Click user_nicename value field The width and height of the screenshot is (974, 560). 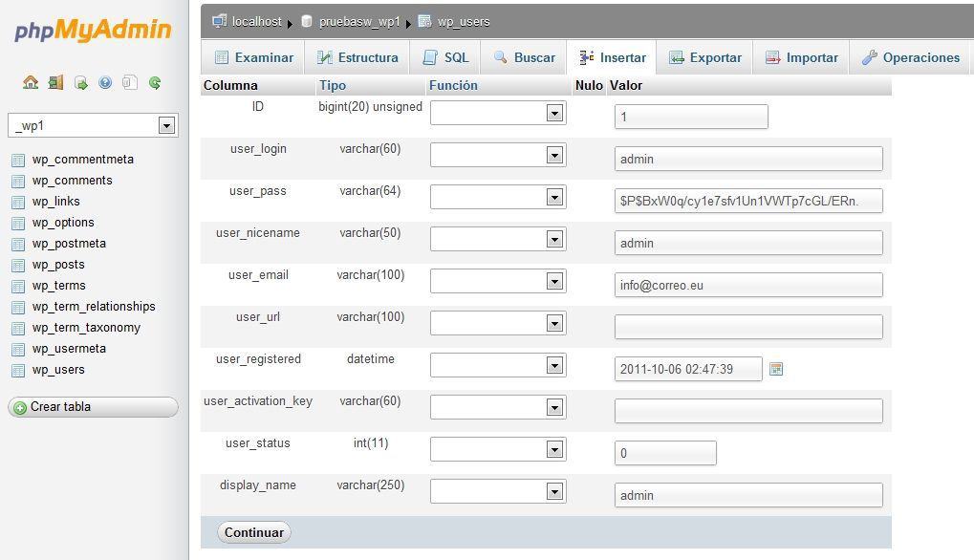click(748, 243)
